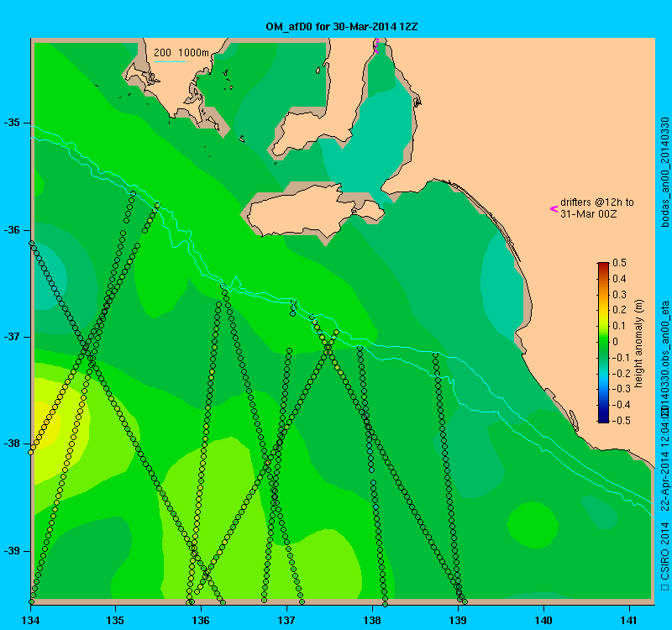Click the latitude axis label "-36"

click(12, 230)
